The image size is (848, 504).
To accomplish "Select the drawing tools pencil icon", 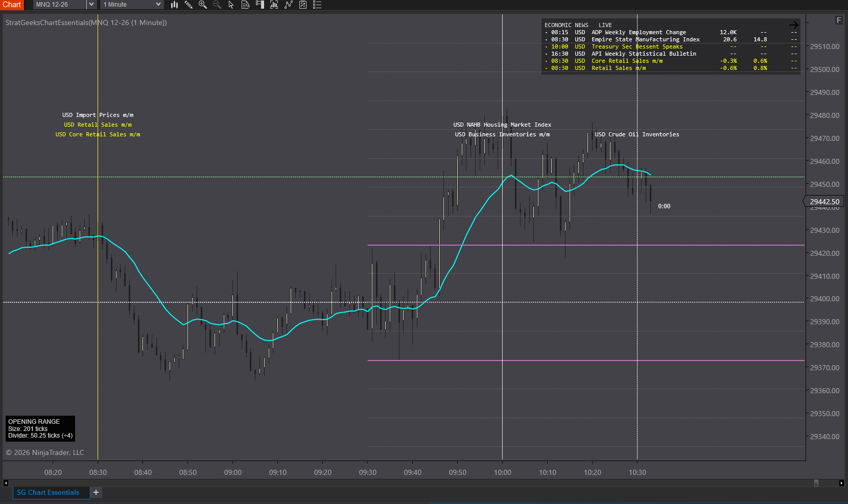I will (189, 5).
